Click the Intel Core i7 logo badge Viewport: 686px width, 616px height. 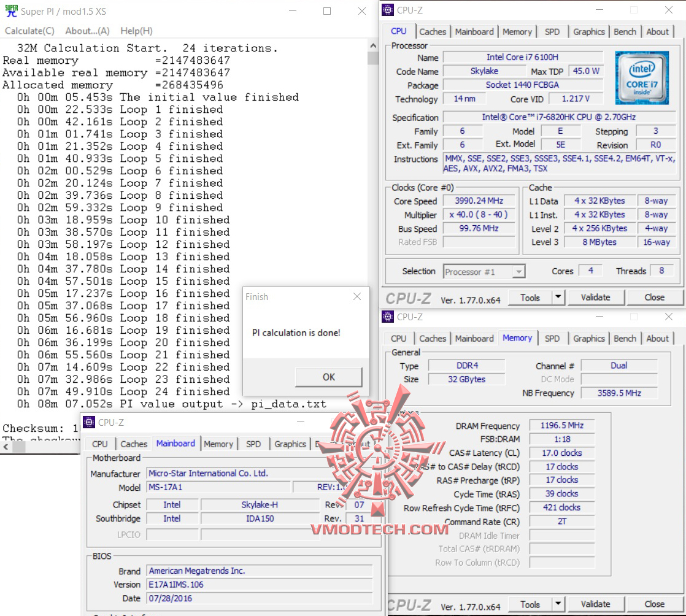click(x=642, y=77)
